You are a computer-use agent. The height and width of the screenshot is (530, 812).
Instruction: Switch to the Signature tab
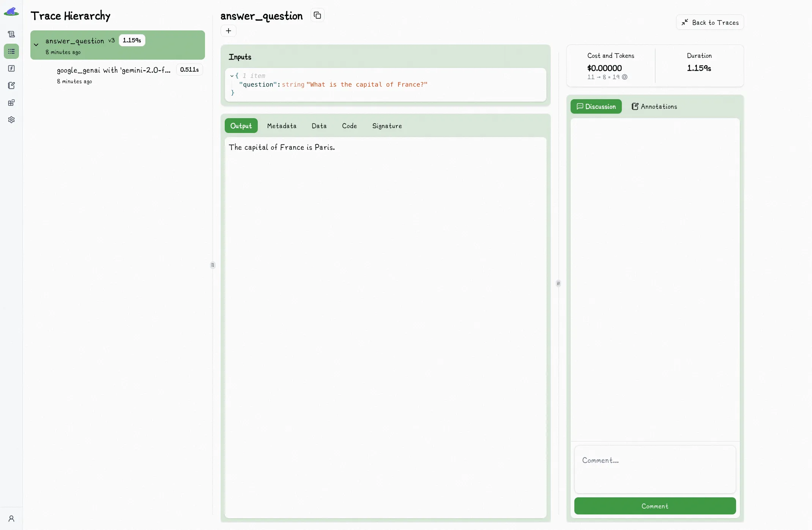click(x=387, y=126)
